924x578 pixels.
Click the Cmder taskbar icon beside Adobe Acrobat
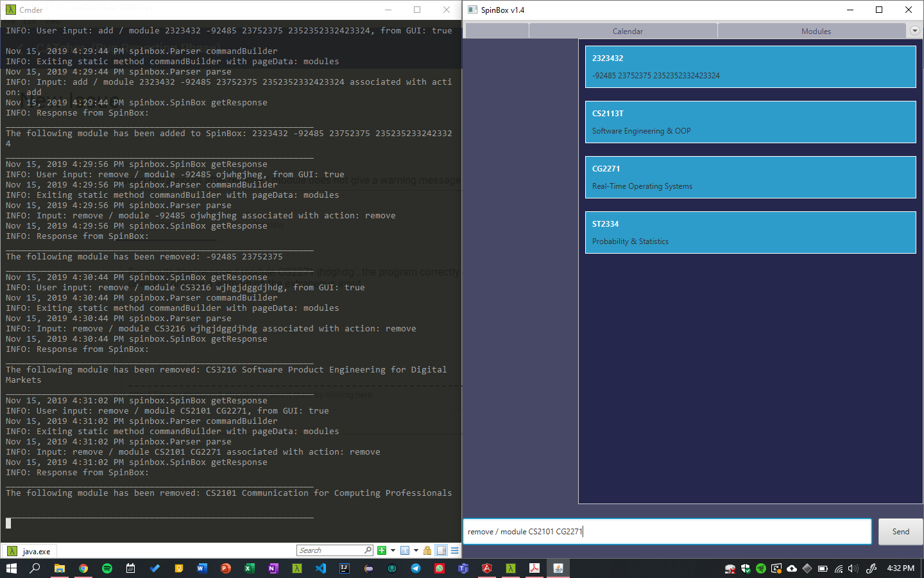click(x=511, y=568)
